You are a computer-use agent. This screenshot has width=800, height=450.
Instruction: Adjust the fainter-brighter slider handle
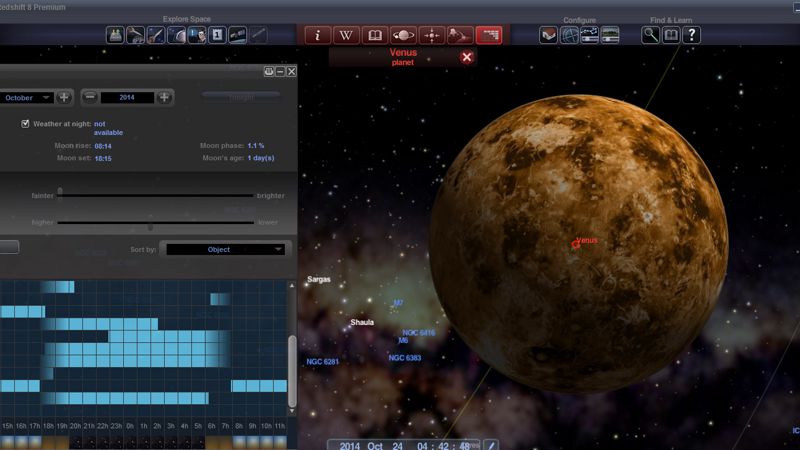pos(60,192)
